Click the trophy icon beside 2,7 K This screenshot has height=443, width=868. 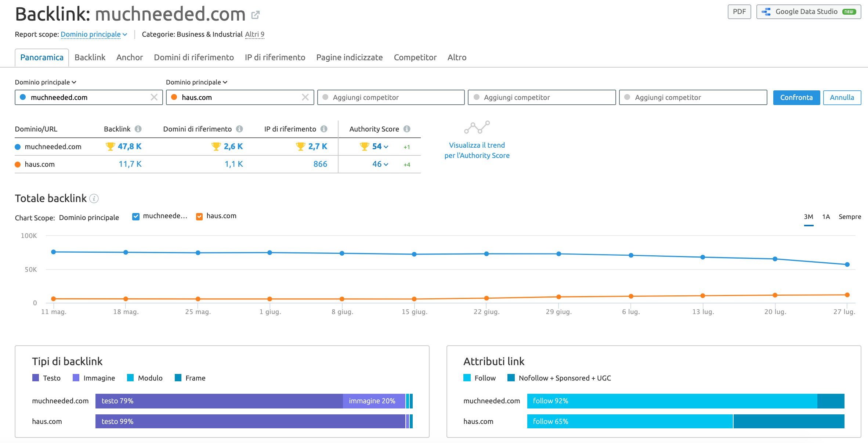[x=301, y=147]
